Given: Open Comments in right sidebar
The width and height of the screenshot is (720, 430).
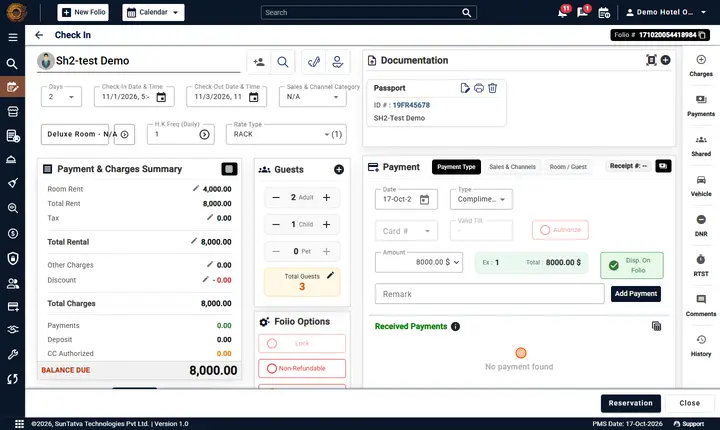Looking at the screenshot, I should click(701, 306).
